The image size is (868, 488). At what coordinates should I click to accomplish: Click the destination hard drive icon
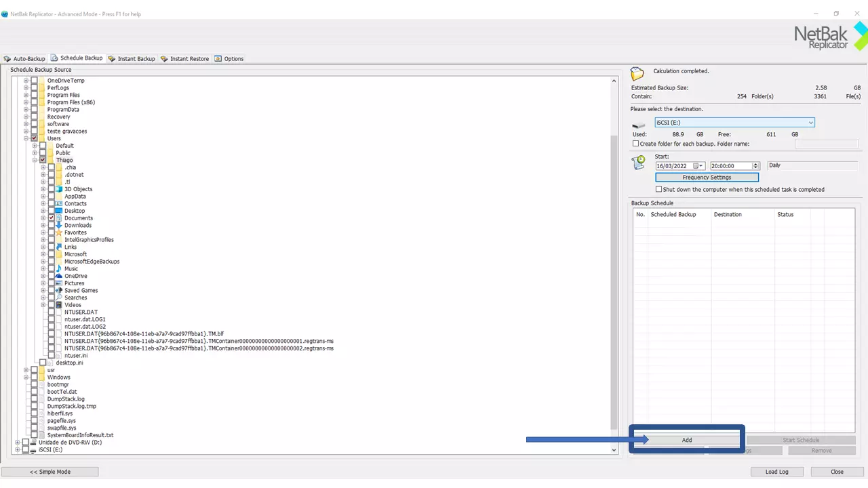tap(639, 125)
